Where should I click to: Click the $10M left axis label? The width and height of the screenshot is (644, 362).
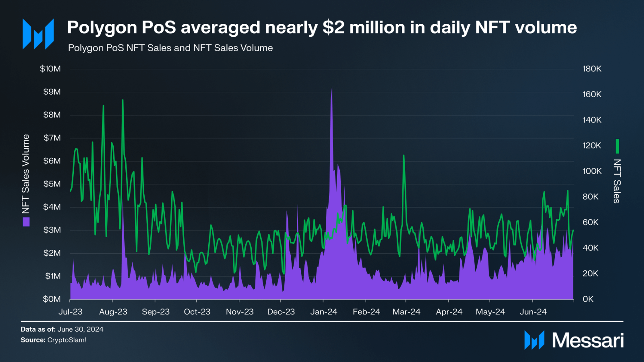50,69
